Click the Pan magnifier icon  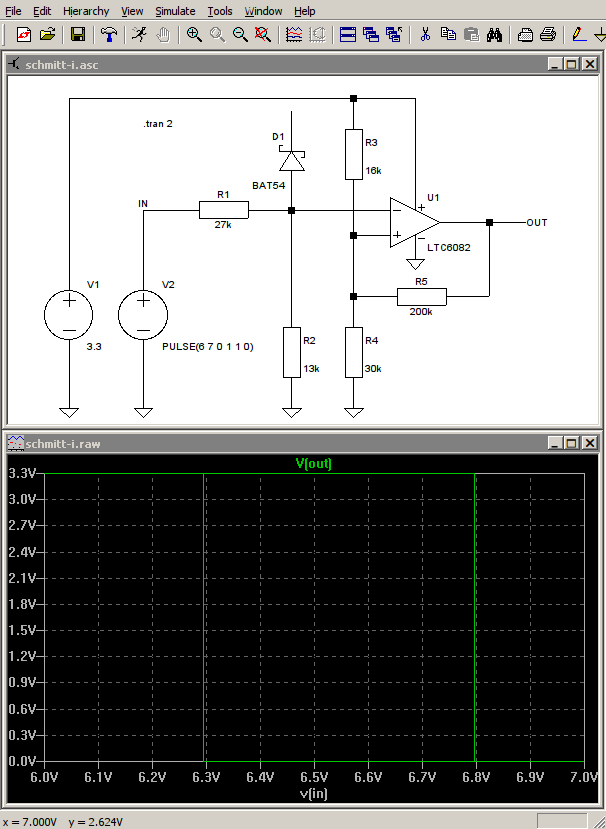[x=217, y=35]
